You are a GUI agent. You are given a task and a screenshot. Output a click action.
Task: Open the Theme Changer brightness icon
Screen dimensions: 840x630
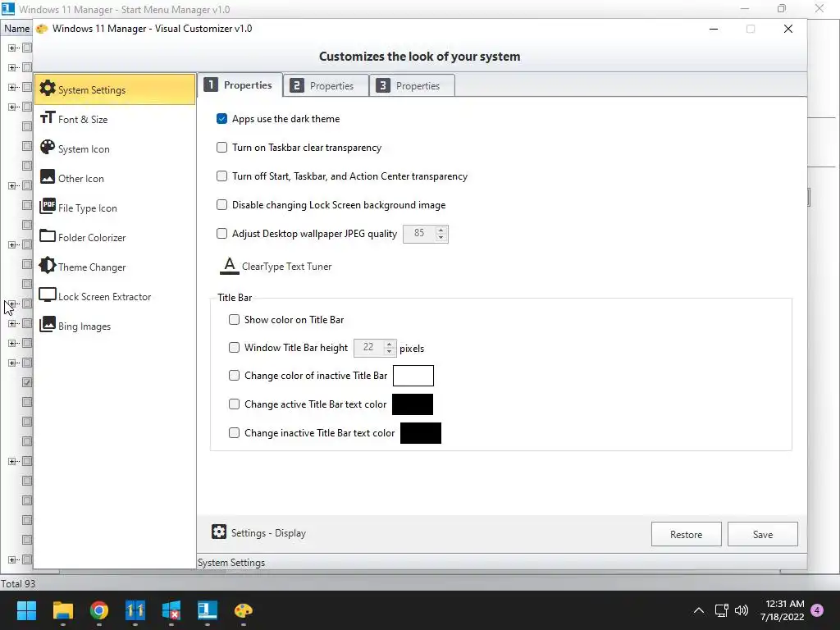(x=48, y=265)
